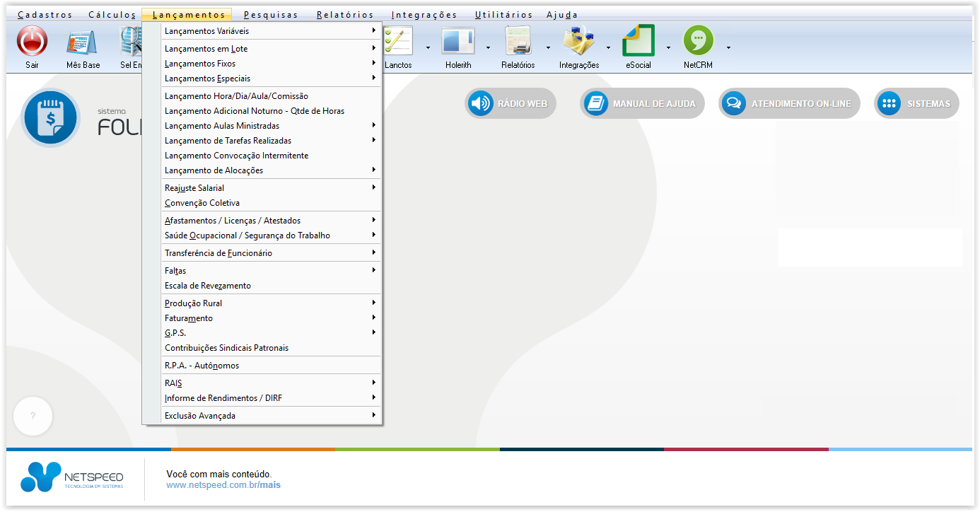Close the Lançamentos menu via its menu bar title
The height and width of the screenshot is (512, 980).
[188, 15]
